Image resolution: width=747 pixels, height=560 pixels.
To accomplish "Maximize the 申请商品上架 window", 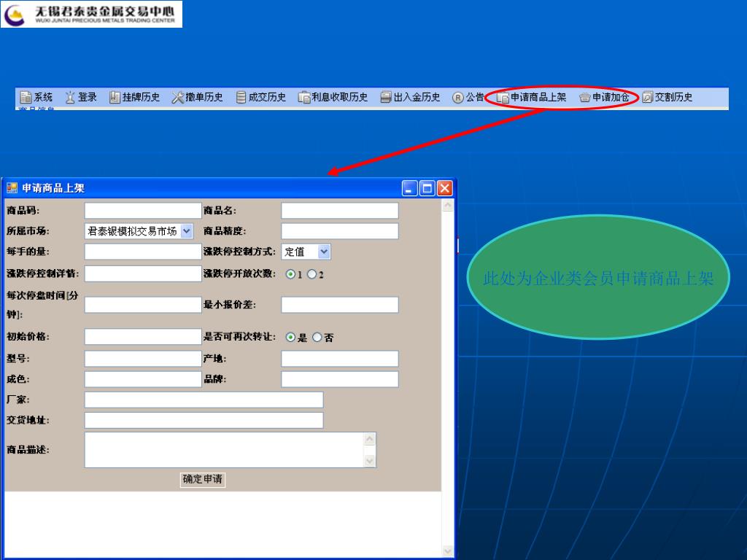I will click(x=427, y=188).
